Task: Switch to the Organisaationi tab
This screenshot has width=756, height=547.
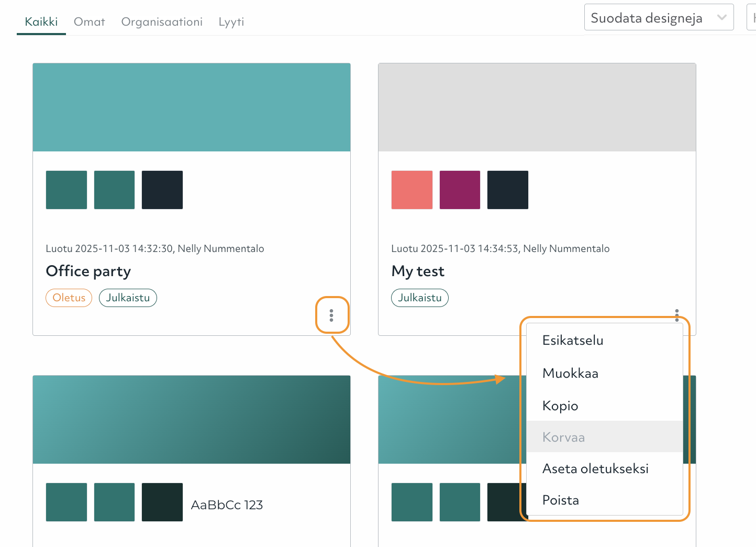Action: 162,22
